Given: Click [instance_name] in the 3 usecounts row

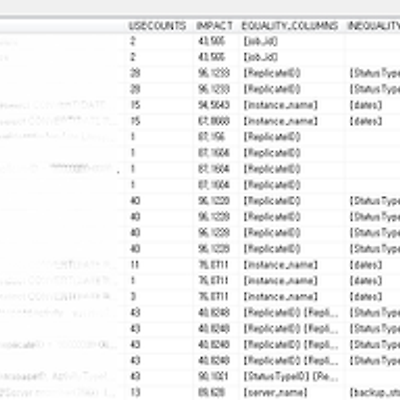Looking at the screenshot, I should tap(280, 297).
